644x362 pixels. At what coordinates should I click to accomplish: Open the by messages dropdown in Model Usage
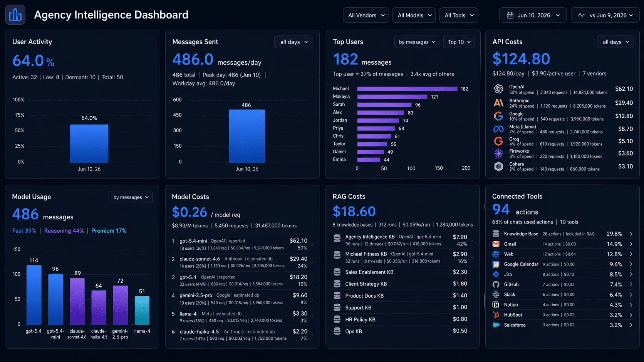[131, 197]
